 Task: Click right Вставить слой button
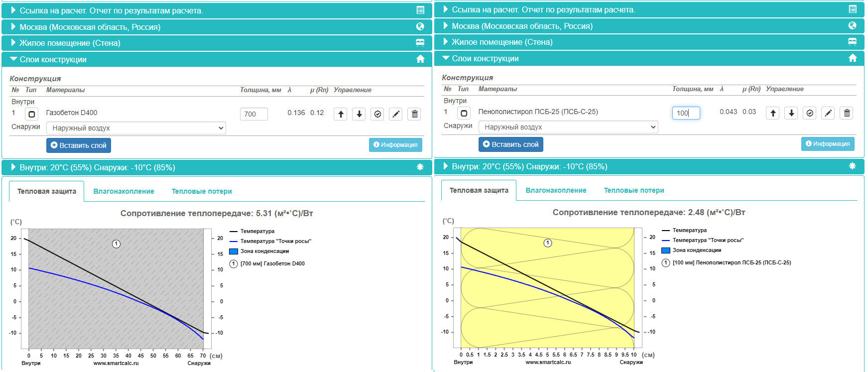(x=511, y=144)
